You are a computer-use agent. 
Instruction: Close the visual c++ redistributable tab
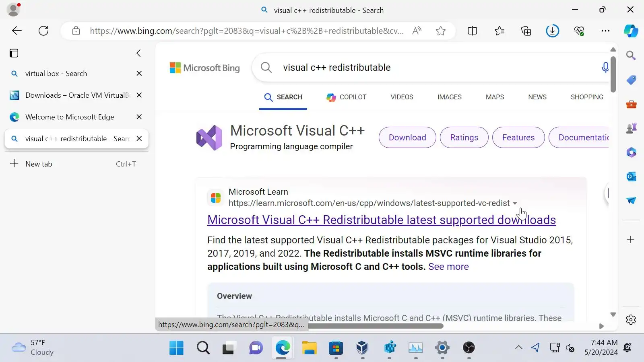[x=139, y=138]
